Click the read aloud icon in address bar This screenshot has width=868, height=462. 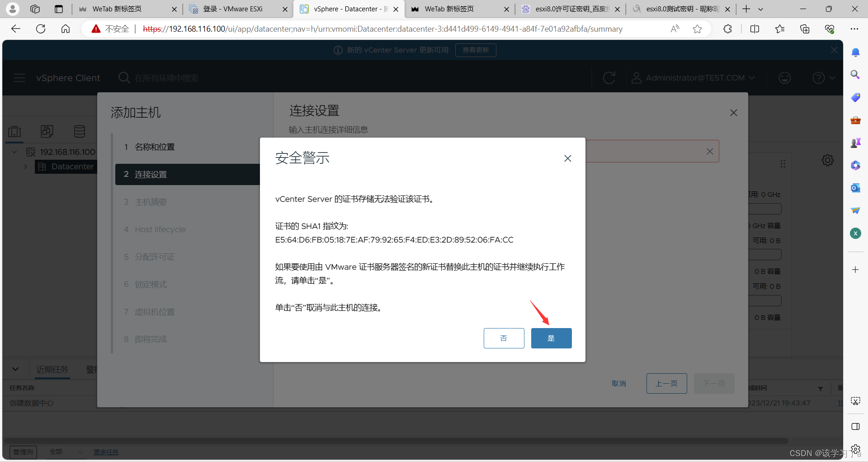click(x=675, y=29)
